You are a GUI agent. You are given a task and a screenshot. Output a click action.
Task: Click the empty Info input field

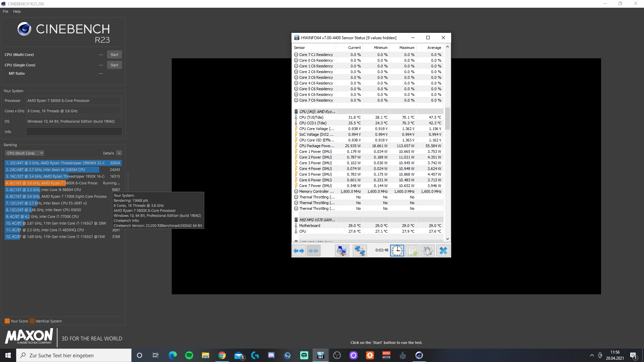pyautogui.click(x=74, y=132)
